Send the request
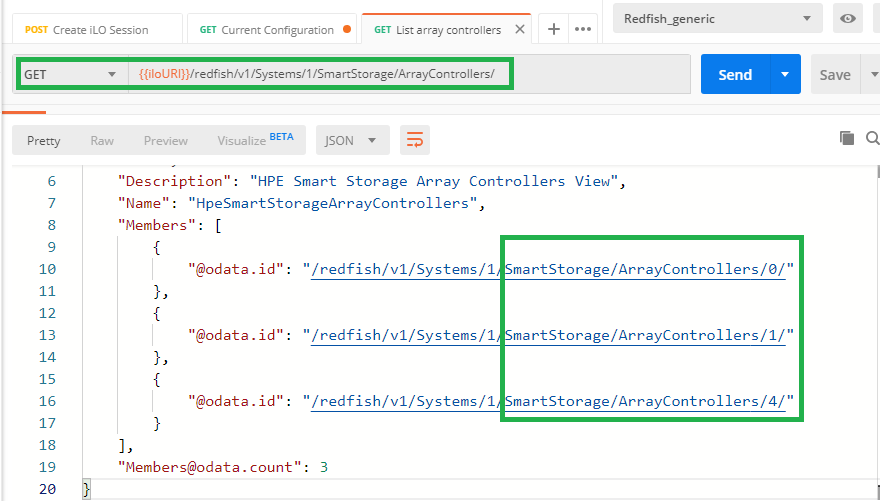Screen dimensions: 880x501 [735, 75]
